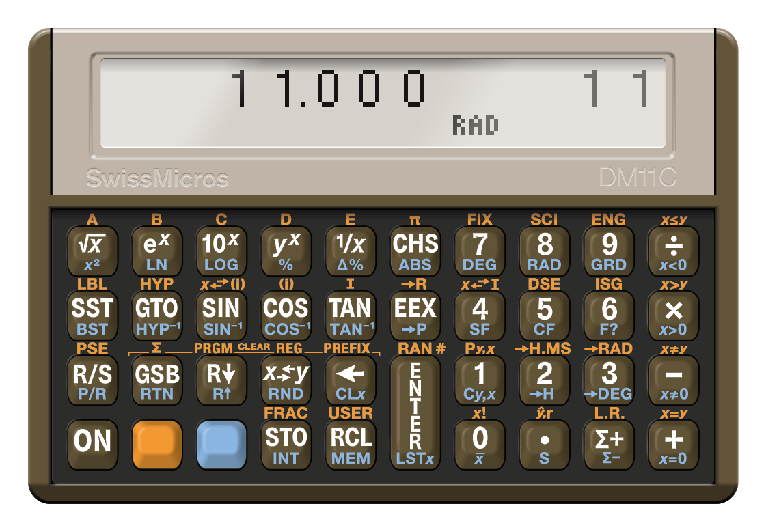
Task: Tap the e^x LN key
Action: coord(156,251)
